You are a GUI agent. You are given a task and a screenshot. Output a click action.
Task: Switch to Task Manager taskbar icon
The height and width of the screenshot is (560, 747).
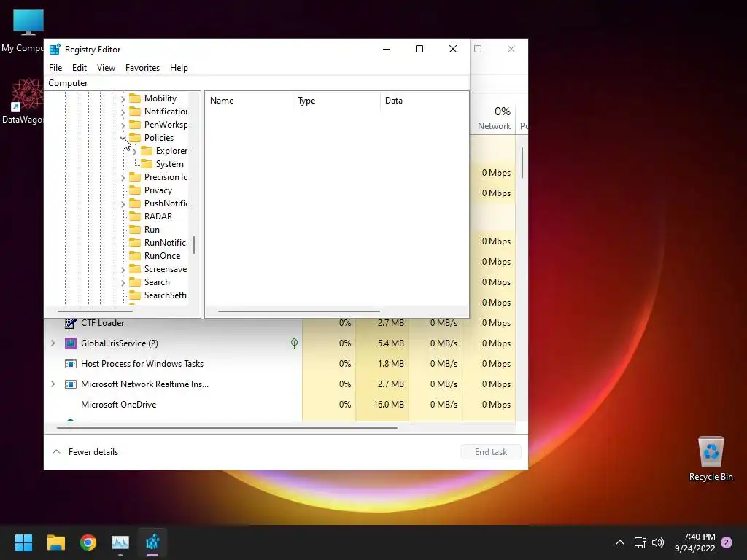pyautogui.click(x=120, y=542)
